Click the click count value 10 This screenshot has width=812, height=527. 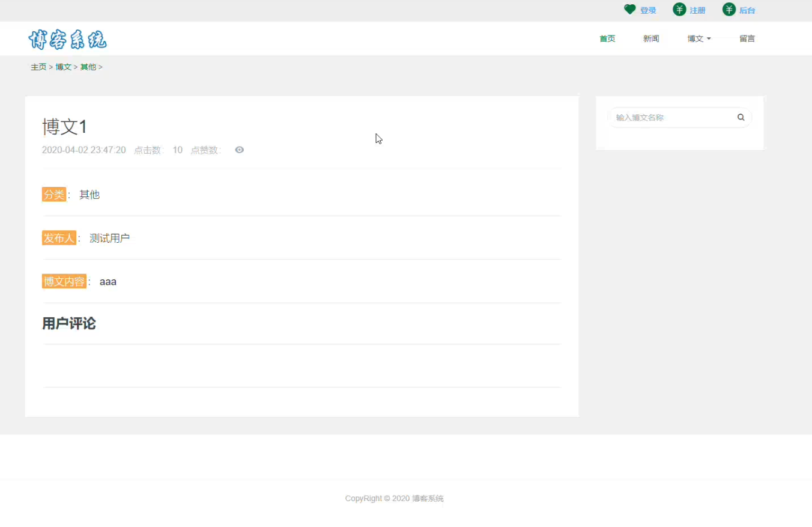pos(178,150)
